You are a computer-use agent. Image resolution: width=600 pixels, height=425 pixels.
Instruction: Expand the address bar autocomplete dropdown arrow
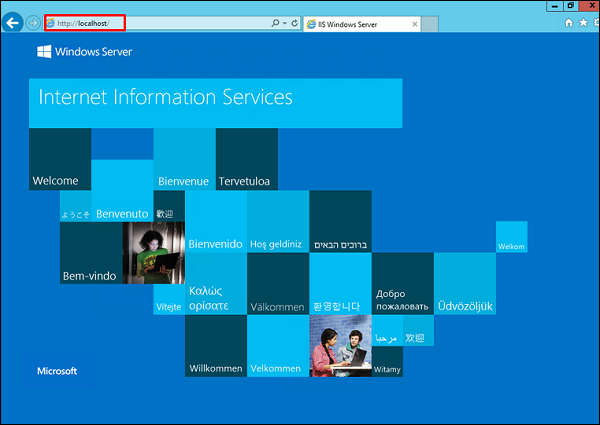pos(284,22)
